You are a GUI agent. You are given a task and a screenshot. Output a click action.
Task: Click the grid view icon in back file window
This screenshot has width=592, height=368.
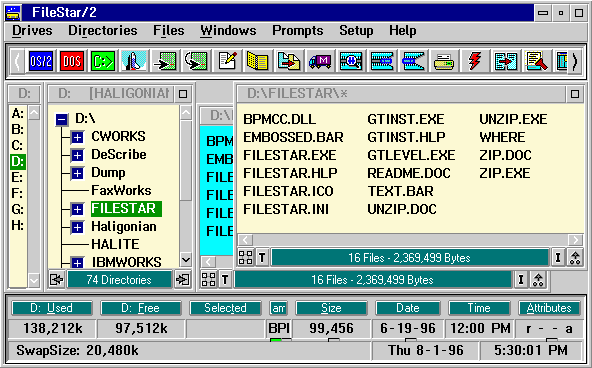click(x=209, y=280)
